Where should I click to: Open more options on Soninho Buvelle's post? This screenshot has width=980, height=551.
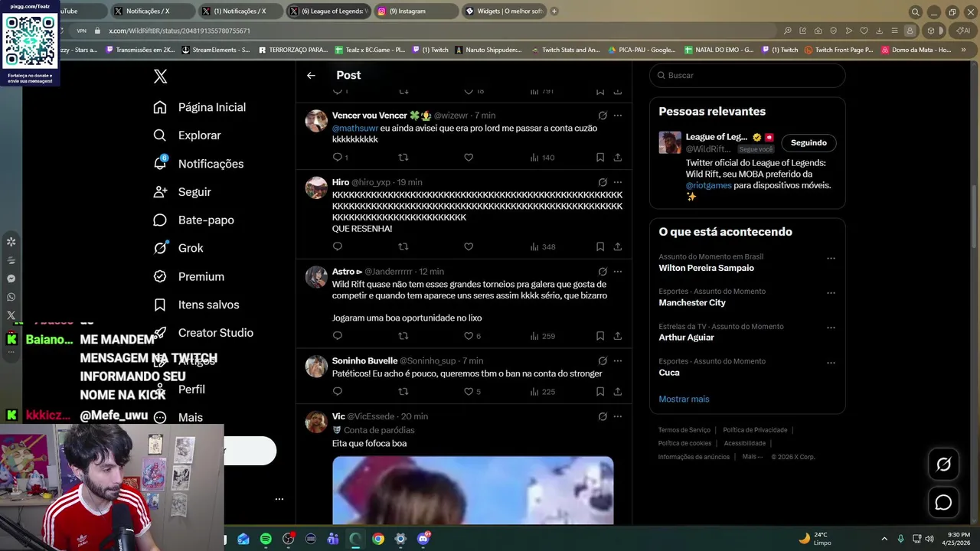(618, 360)
